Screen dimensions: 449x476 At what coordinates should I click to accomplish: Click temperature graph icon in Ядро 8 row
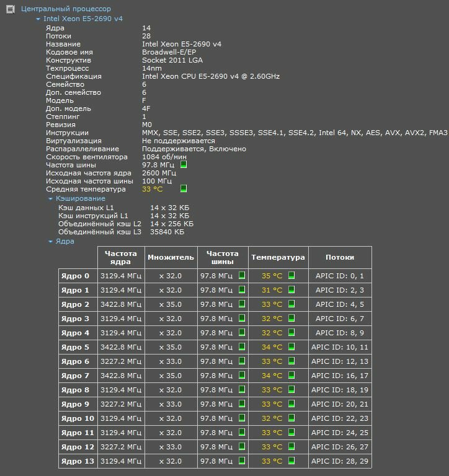pyautogui.click(x=291, y=389)
